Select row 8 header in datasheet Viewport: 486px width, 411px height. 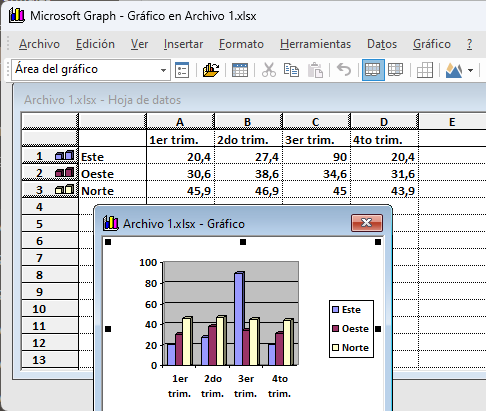click(x=50, y=275)
